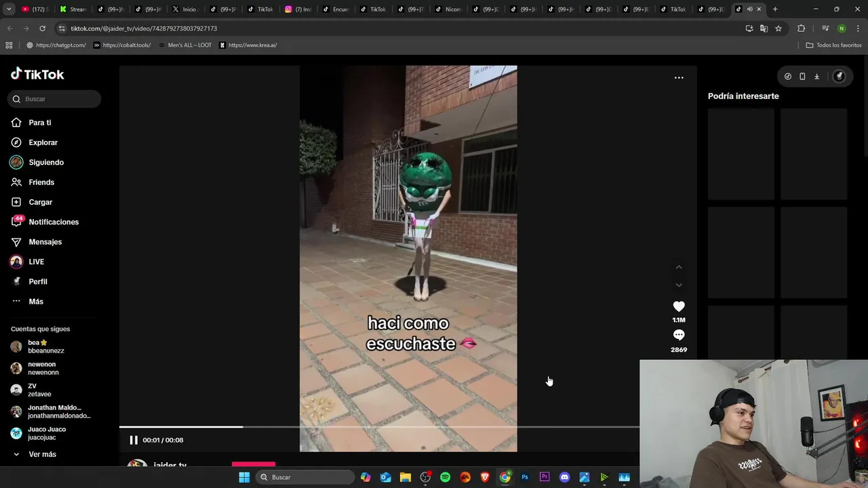Click the download app icon in TikTok header
The height and width of the screenshot is (488, 868).
816,77
